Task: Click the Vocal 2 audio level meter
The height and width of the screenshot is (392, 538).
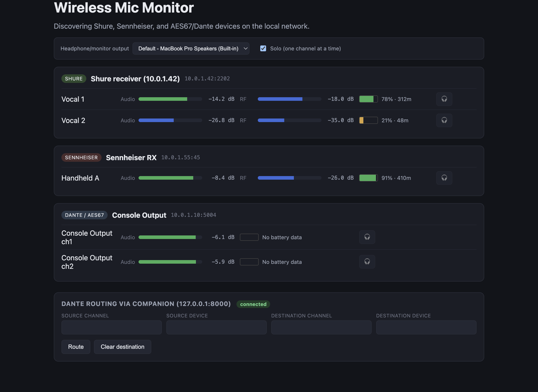Action: coord(170,120)
